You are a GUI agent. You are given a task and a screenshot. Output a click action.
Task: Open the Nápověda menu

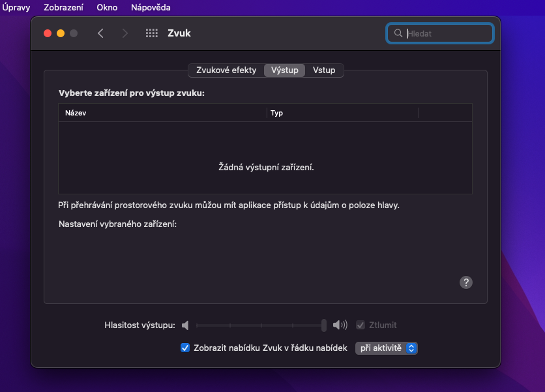[x=151, y=8]
